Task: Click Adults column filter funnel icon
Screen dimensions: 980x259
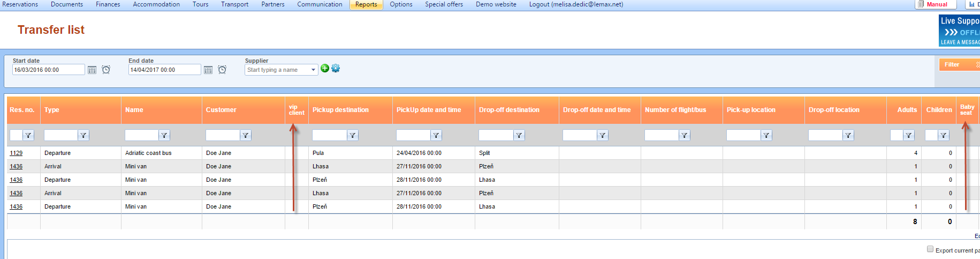Action: point(909,135)
